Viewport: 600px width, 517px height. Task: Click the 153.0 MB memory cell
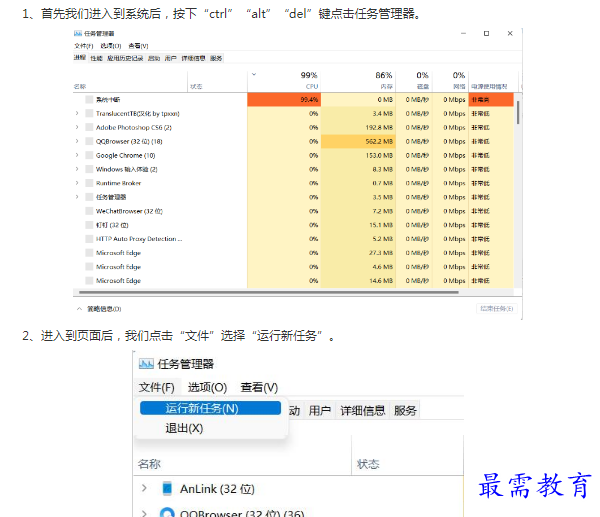358,155
